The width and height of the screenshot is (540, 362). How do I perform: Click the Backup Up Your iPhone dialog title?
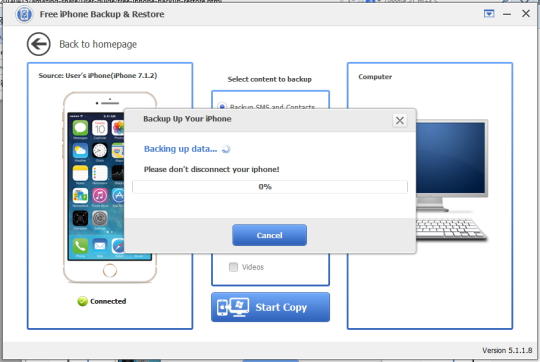(x=187, y=119)
